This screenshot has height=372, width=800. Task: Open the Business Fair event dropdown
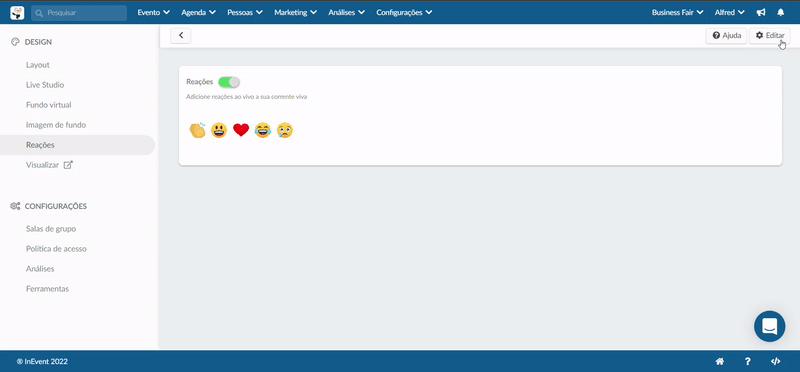click(678, 12)
